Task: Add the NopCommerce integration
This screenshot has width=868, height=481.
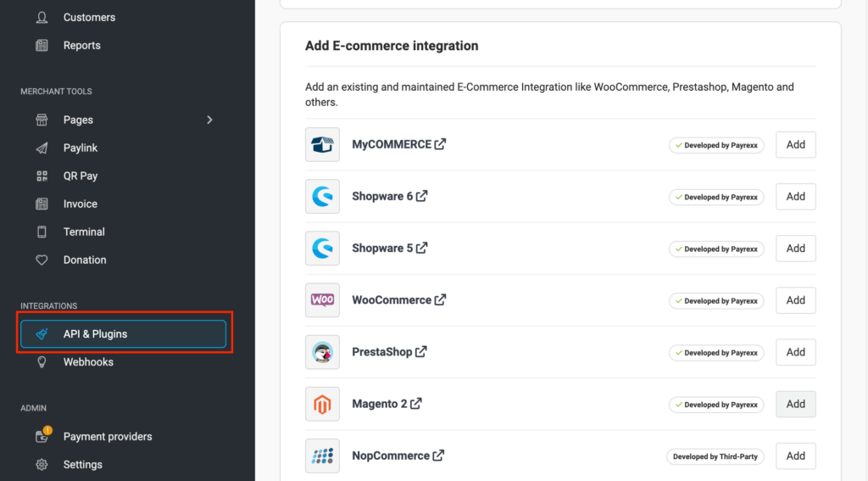Action: 795,456
